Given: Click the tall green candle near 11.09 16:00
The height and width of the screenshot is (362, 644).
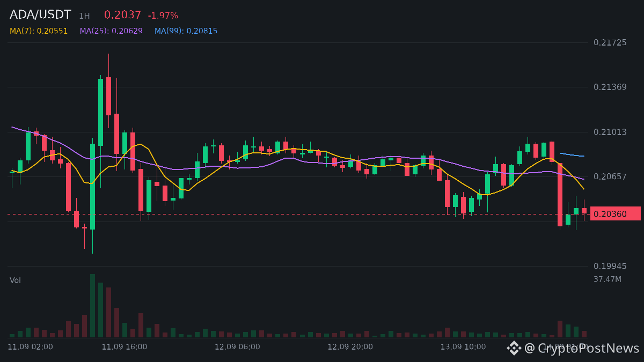Looking at the screenshot, I should (x=100, y=112).
